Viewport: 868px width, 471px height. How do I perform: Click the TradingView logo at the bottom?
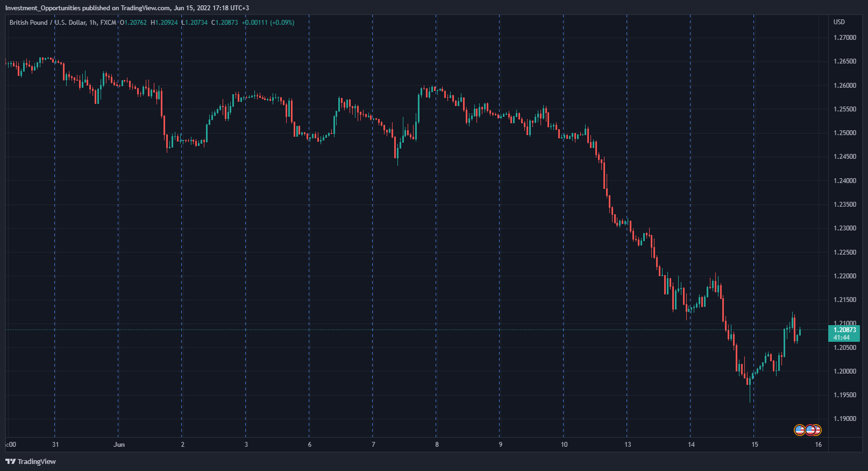pyautogui.click(x=31, y=461)
